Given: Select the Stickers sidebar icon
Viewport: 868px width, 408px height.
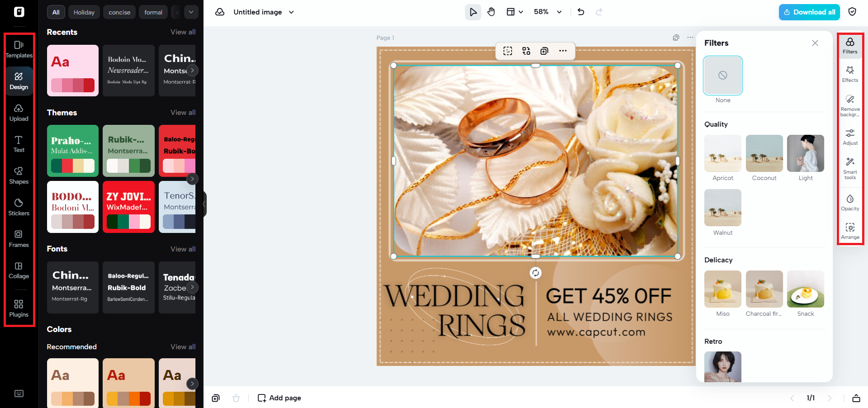Looking at the screenshot, I should [19, 207].
